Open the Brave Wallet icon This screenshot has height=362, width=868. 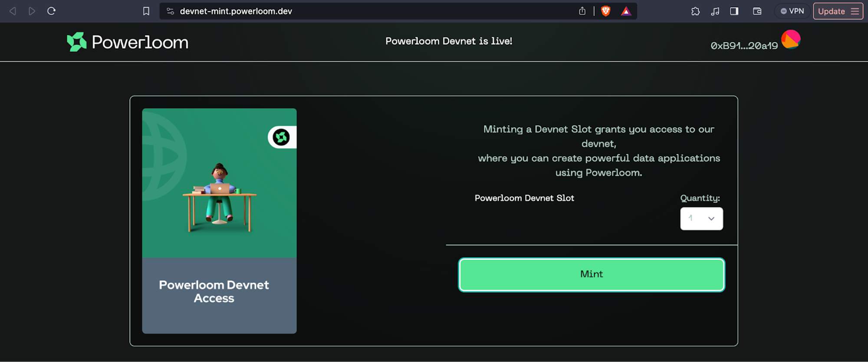[757, 11]
